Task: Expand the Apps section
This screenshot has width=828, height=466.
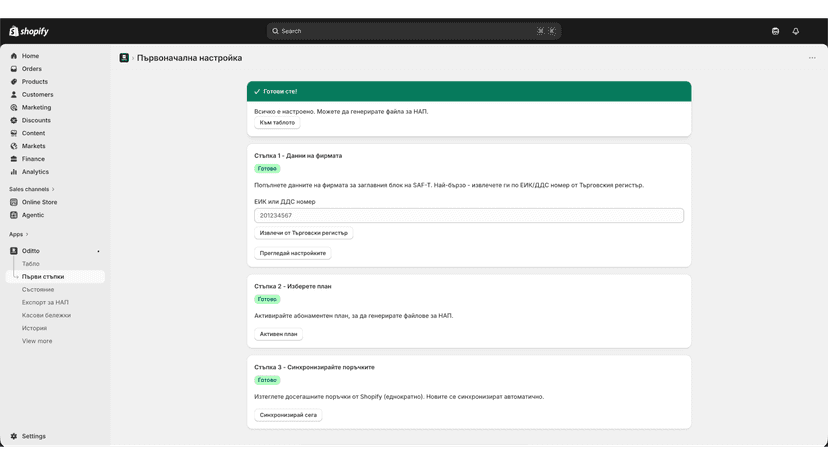Action: coord(18,234)
